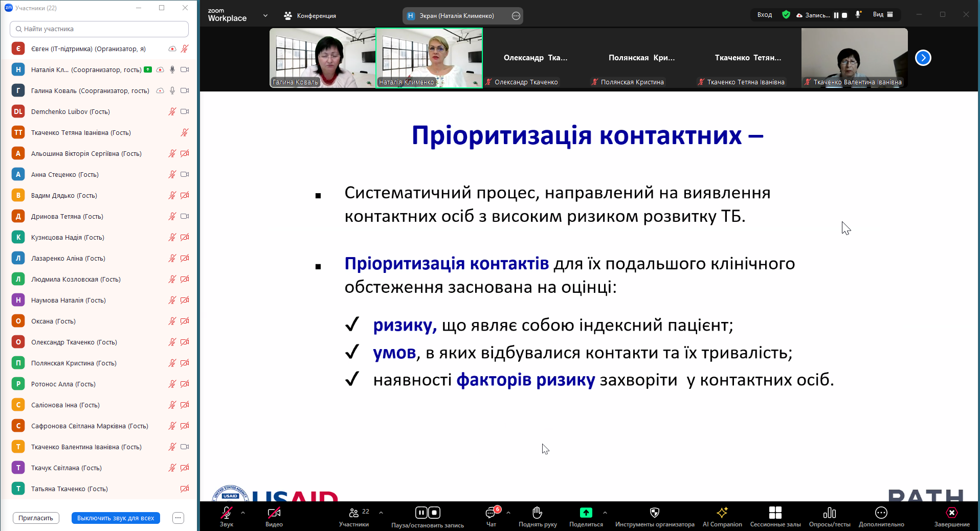Open Breakout Rooms icon

(775, 513)
